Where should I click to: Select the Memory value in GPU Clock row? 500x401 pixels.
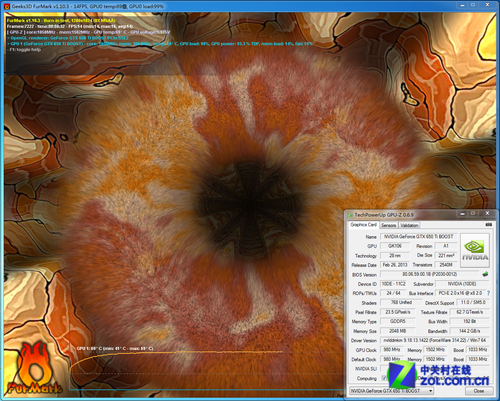pyautogui.click(x=435, y=350)
